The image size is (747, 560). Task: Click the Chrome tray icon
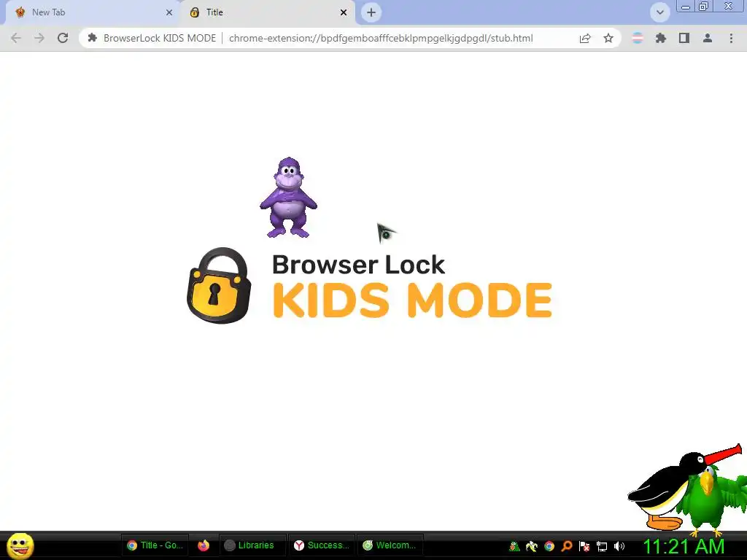point(549,546)
